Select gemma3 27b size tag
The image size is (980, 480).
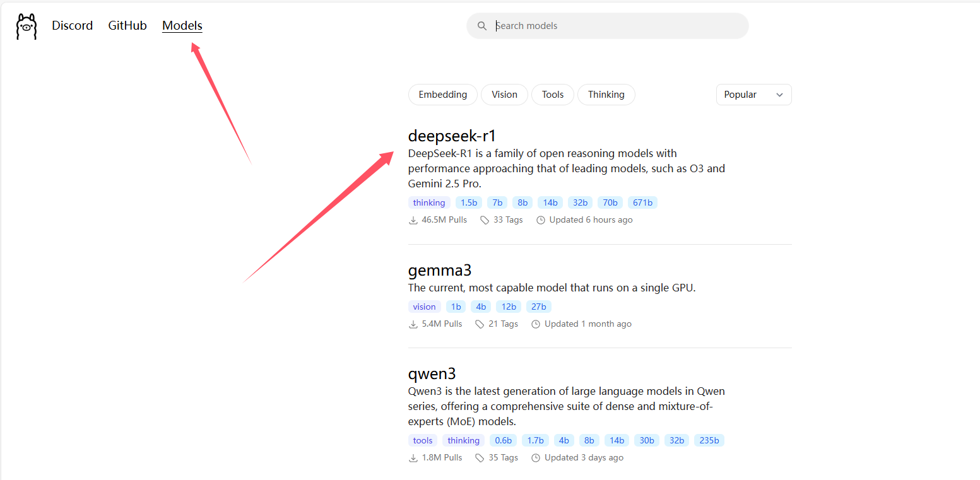539,307
